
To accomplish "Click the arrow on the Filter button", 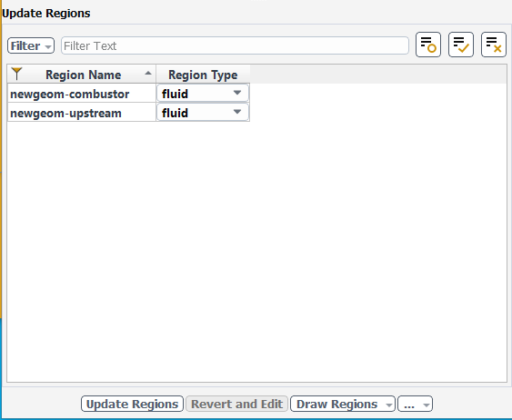I will (48, 46).
